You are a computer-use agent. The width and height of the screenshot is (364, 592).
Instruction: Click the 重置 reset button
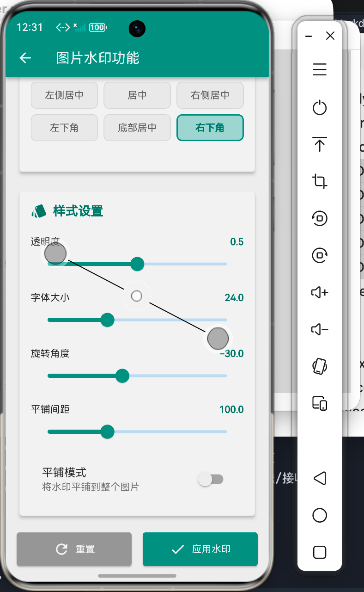coord(74,549)
